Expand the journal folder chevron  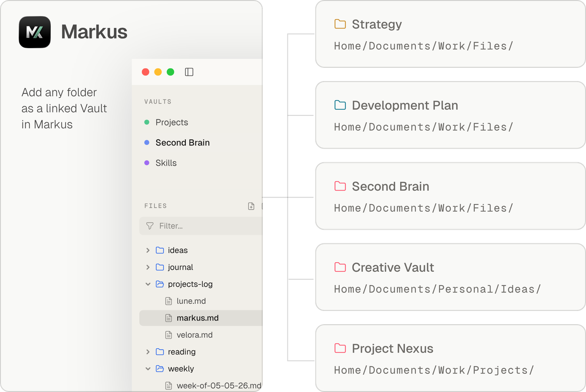pos(148,267)
